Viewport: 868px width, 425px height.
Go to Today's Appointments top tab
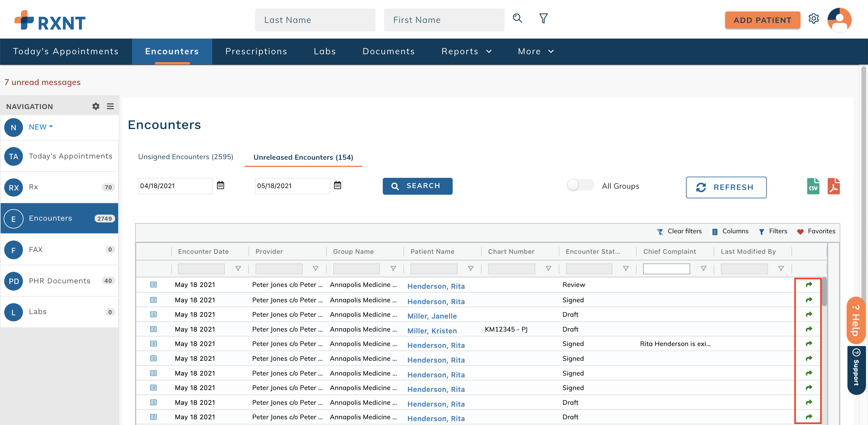tap(66, 52)
